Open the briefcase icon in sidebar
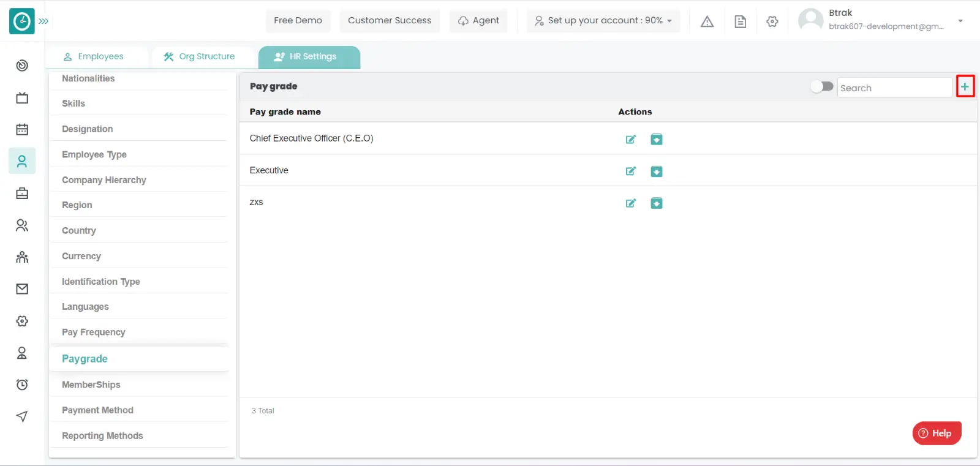 [x=22, y=194]
